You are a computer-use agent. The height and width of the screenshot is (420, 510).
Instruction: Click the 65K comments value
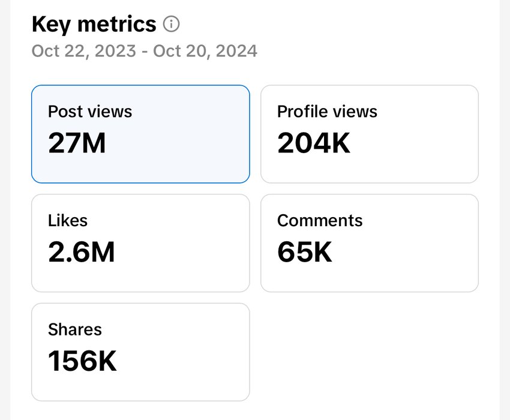click(x=304, y=253)
